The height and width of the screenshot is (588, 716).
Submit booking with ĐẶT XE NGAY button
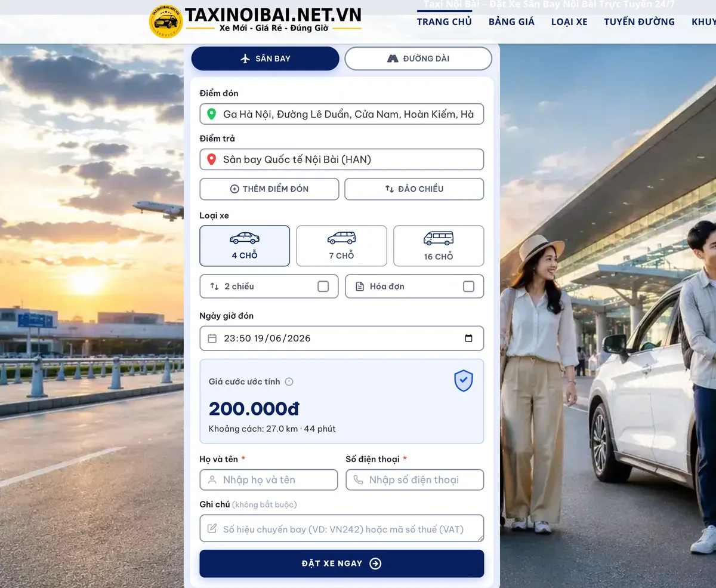[342, 564]
